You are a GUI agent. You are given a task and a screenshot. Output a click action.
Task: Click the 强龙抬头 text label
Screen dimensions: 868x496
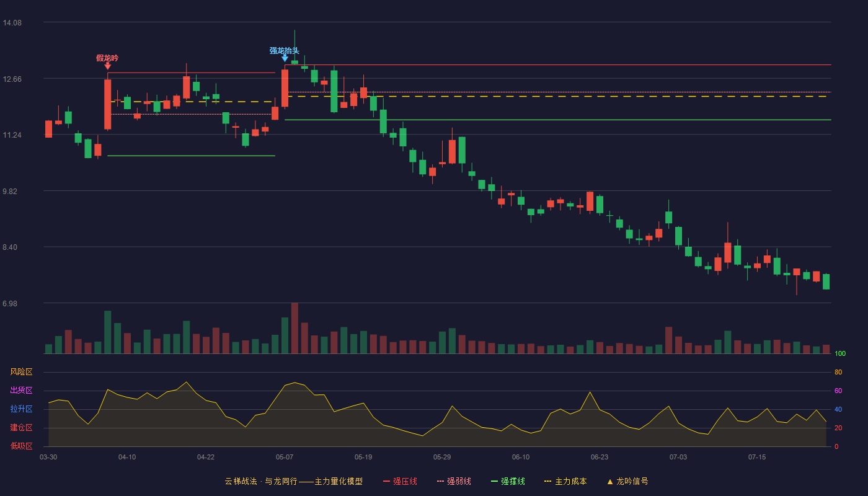284,50
